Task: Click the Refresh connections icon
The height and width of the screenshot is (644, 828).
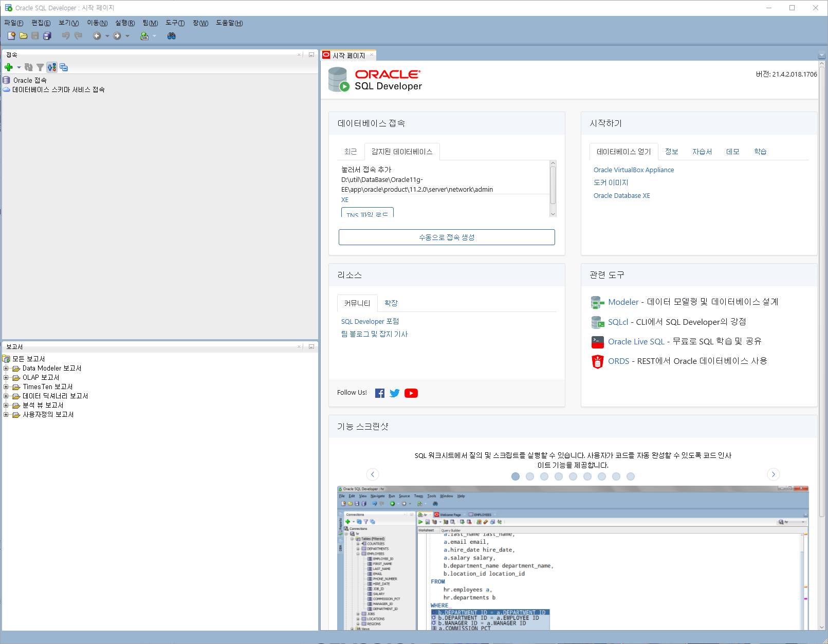Action: pos(29,67)
